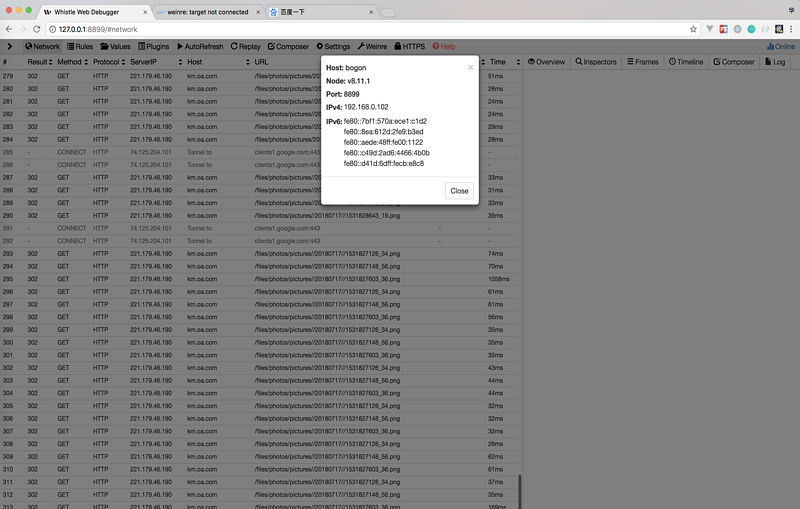Screen dimensions: 800x509
Task: Click the Node v8.11.1 text
Action: pos(348,81)
